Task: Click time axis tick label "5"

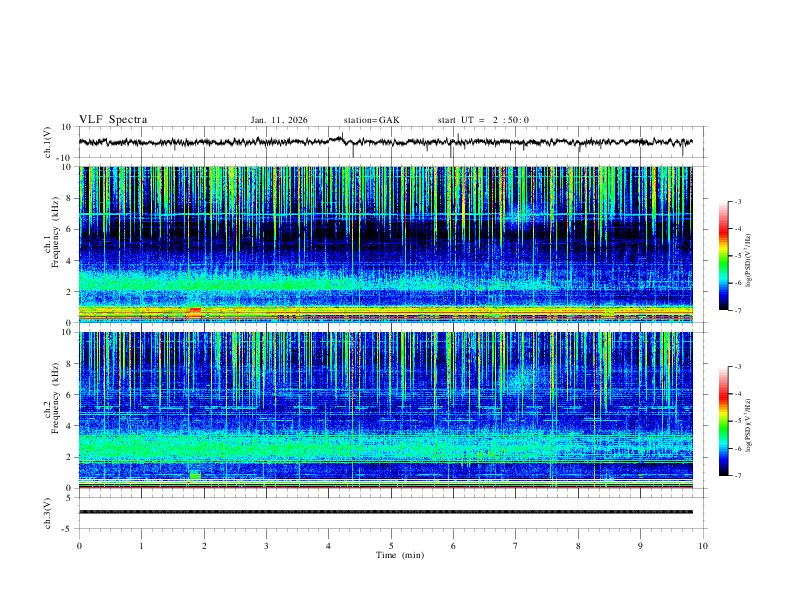Action: (x=391, y=546)
